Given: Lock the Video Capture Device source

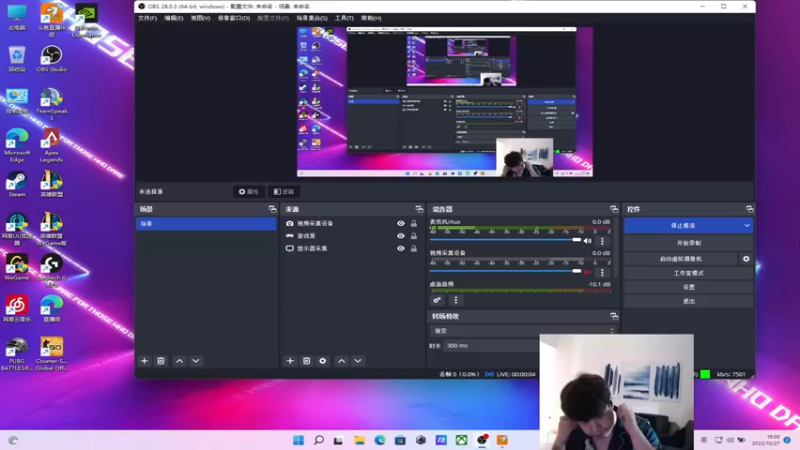Looking at the screenshot, I should click(414, 223).
